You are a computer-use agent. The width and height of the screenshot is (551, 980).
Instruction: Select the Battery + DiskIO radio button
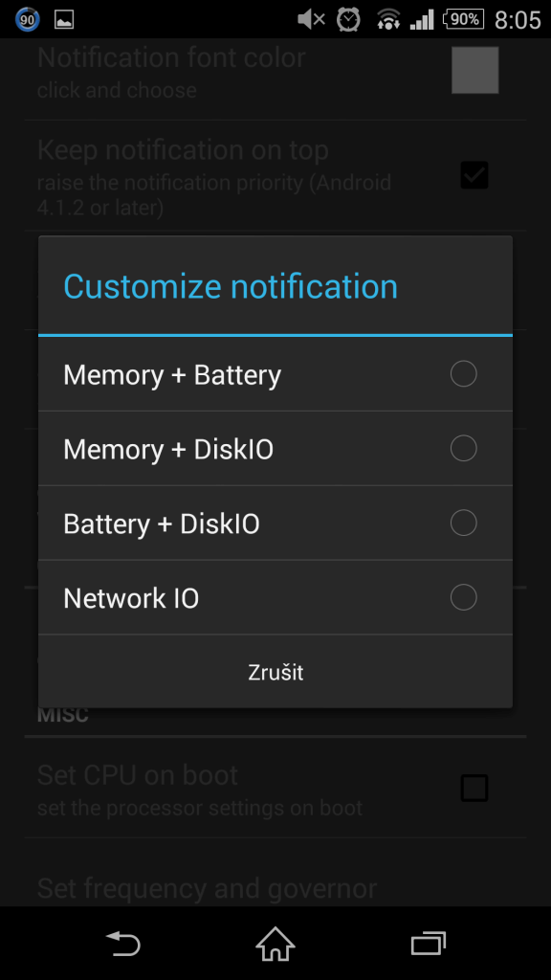pos(464,523)
